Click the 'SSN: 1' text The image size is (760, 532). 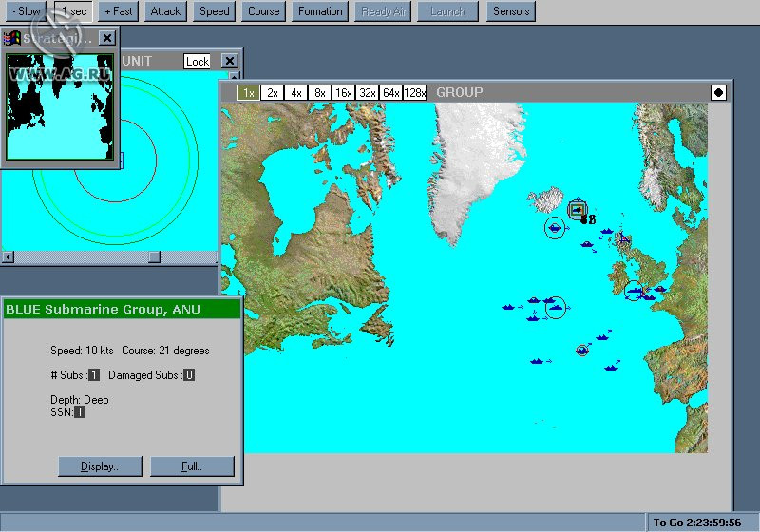(x=67, y=412)
